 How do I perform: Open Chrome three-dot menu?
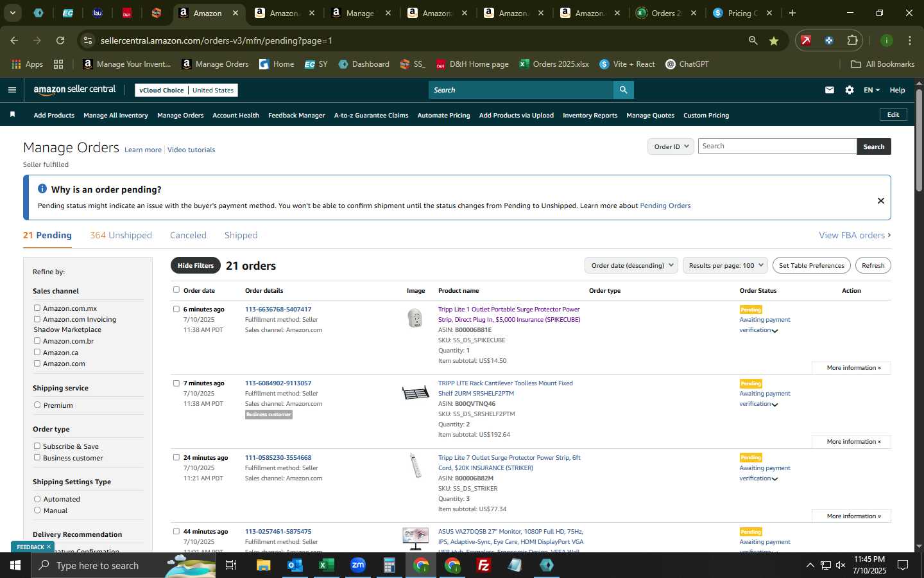[x=910, y=40]
